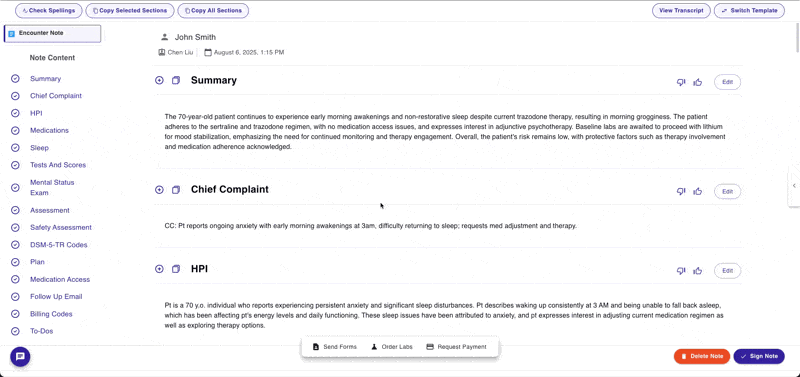Viewport: 800px width, 377px height.
Task: Open the Order Labs option
Action: (x=391, y=347)
